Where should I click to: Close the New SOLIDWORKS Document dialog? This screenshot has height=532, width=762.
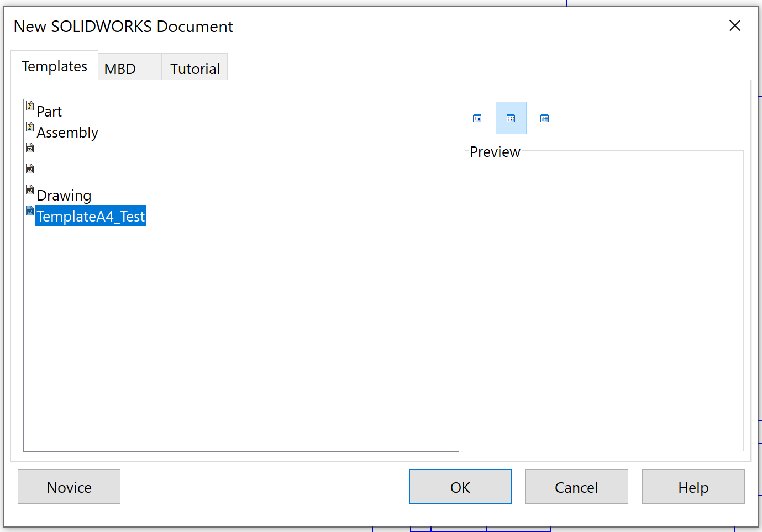pos(734,25)
